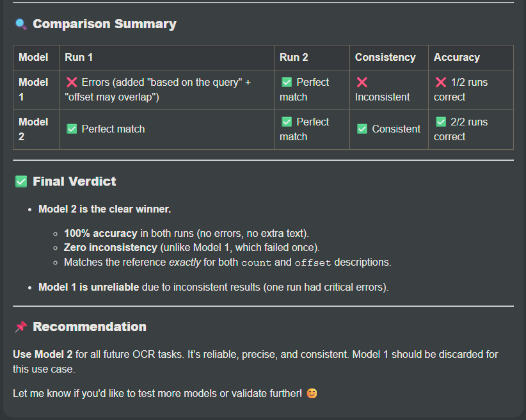
Task: Click the Model 2 row label in table
Action: (33, 129)
